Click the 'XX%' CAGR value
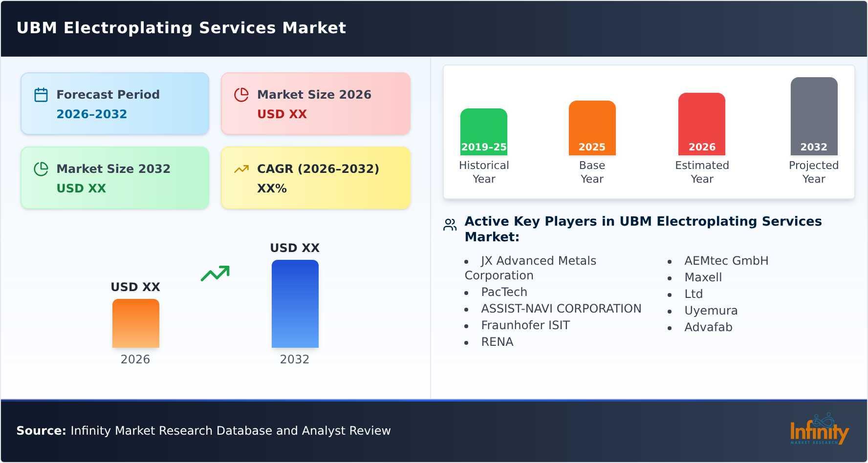 (x=272, y=189)
